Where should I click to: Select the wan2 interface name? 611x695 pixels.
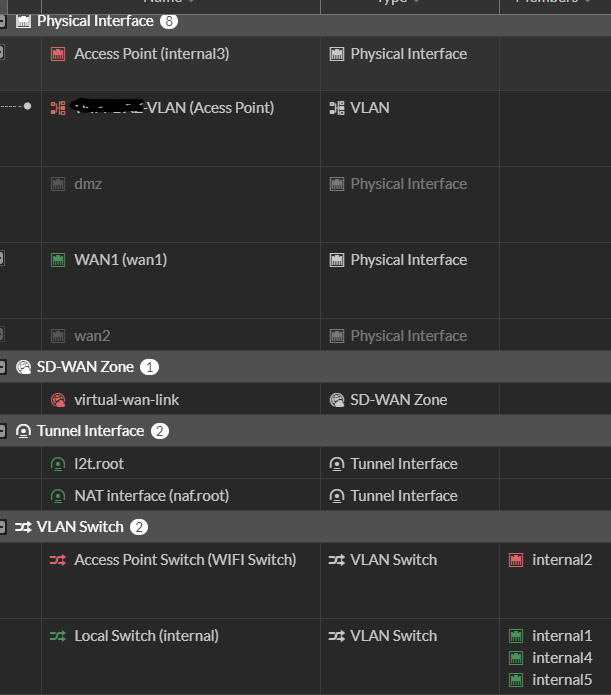pyautogui.click(x=90, y=336)
